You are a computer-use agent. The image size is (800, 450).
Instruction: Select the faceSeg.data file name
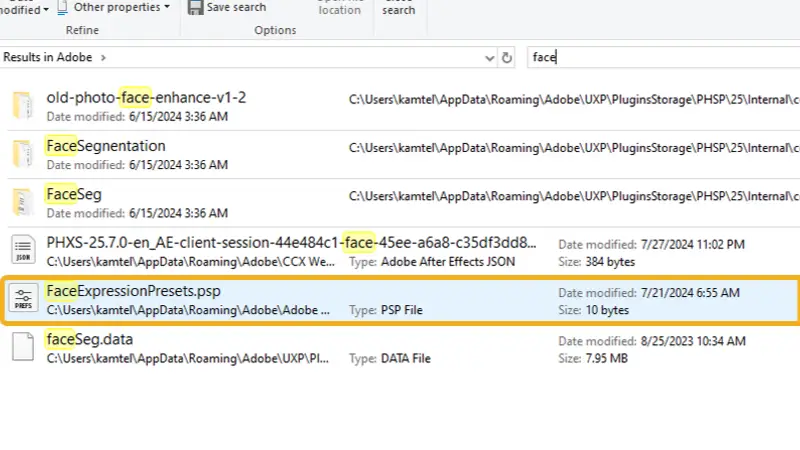click(x=90, y=339)
